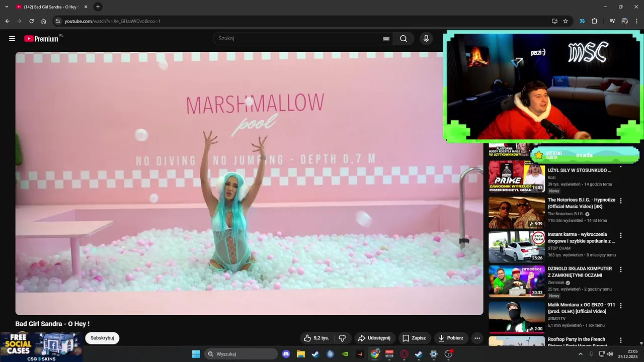Image resolution: width=644 pixels, height=362 pixels.
Task: Open Ziemniak channel name
Action: coord(556,283)
